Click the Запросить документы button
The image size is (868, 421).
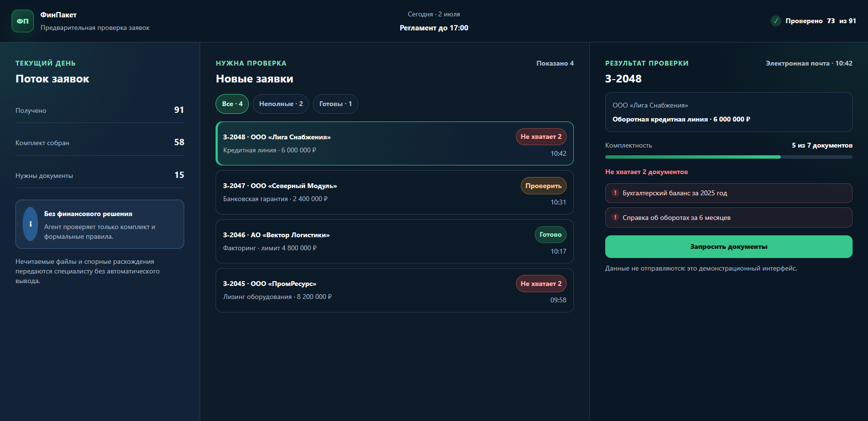coord(729,247)
